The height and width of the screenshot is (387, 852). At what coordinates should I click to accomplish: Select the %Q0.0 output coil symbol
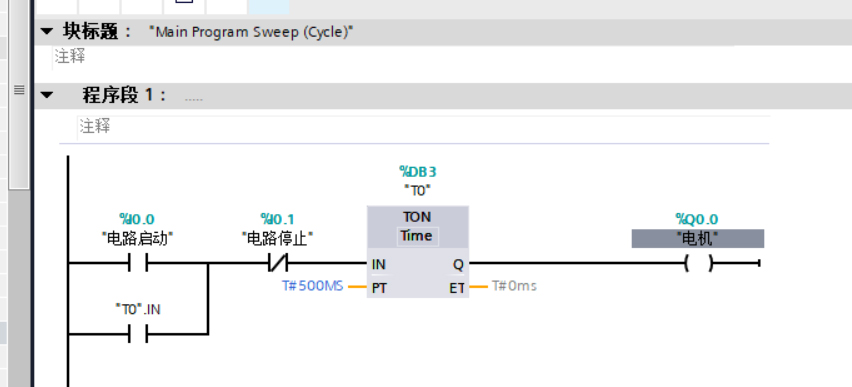pyautogui.click(x=698, y=264)
